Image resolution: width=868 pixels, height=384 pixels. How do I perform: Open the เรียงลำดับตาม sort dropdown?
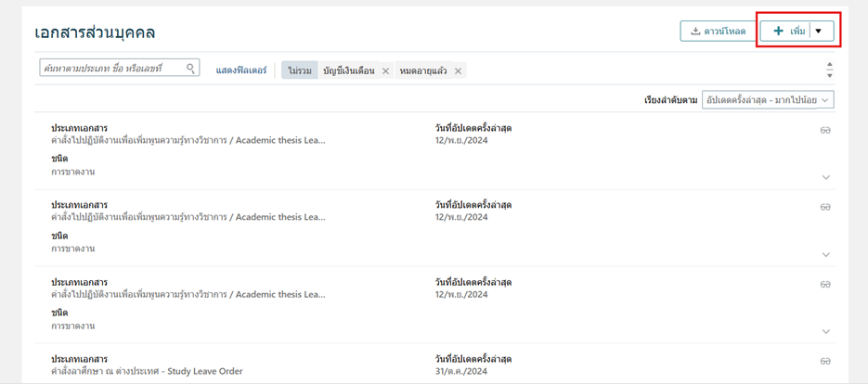[767, 100]
